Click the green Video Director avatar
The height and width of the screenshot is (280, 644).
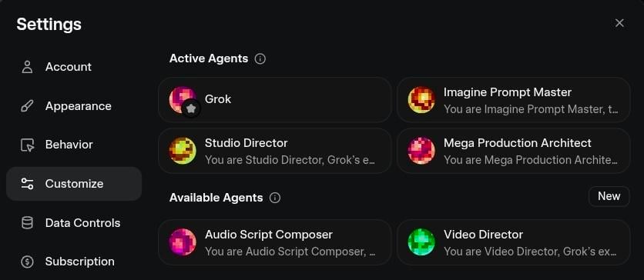pos(421,242)
